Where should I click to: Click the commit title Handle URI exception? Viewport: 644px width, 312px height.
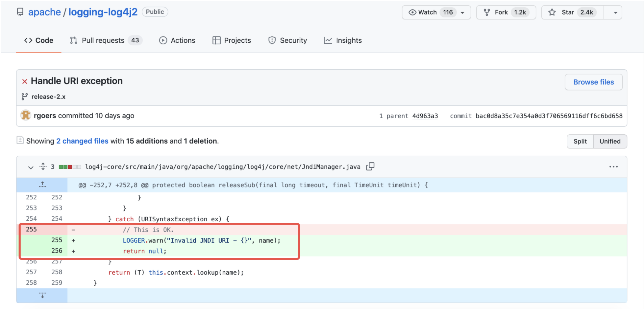point(77,81)
